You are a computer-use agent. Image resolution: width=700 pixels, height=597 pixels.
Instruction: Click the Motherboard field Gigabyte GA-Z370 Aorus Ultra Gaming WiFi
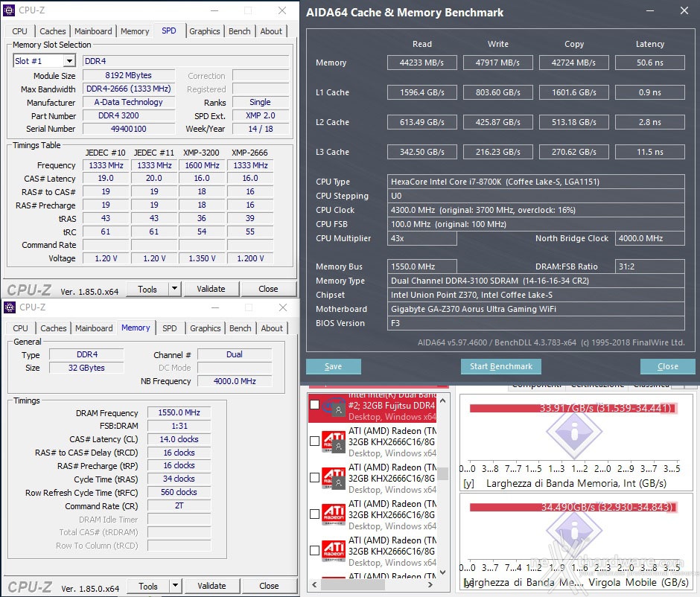(x=535, y=309)
